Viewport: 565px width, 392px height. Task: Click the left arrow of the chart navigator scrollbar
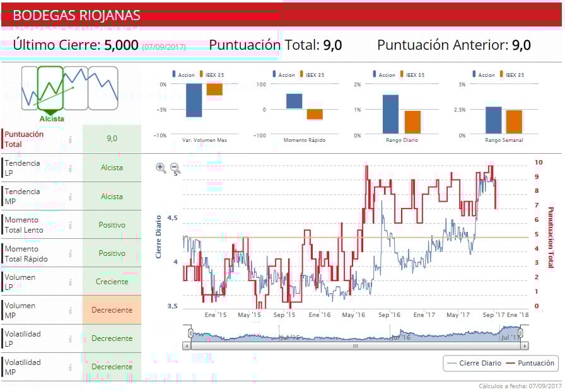(x=186, y=346)
